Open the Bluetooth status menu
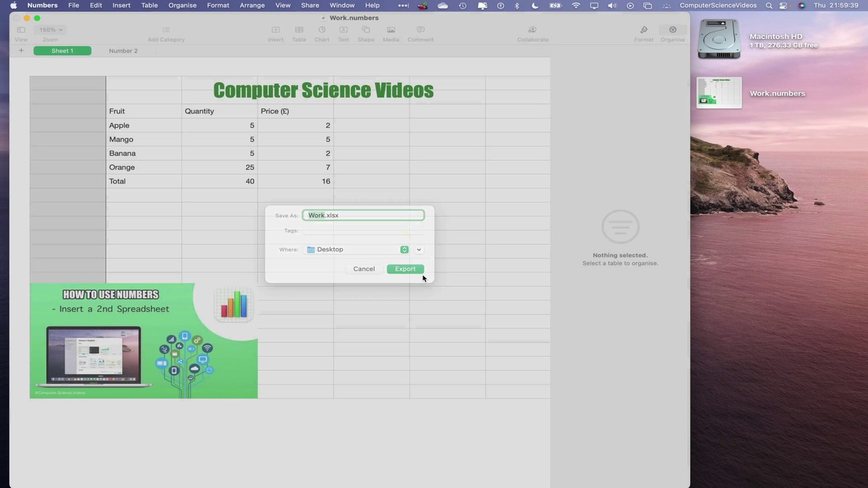 click(517, 5)
